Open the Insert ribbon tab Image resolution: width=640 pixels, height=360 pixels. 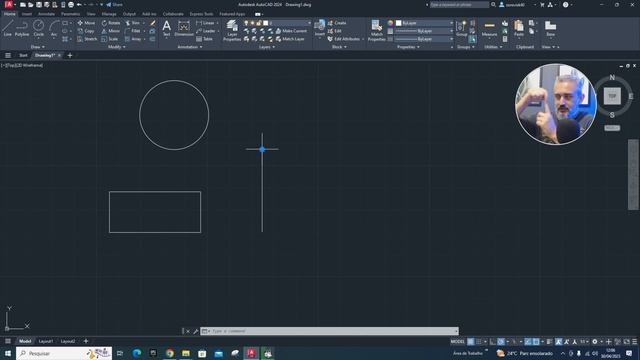pos(27,14)
